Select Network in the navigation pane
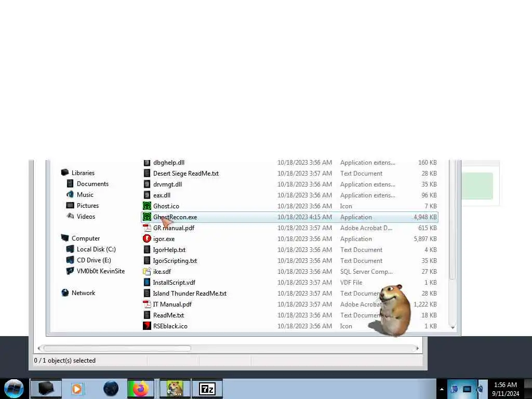Image resolution: width=532 pixels, height=399 pixels. (x=83, y=292)
